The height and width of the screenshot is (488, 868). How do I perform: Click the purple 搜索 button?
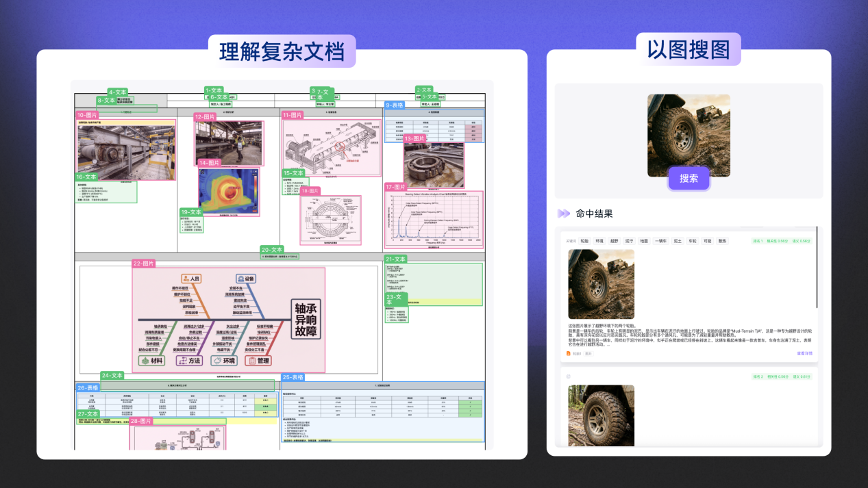pyautogui.click(x=689, y=179)
